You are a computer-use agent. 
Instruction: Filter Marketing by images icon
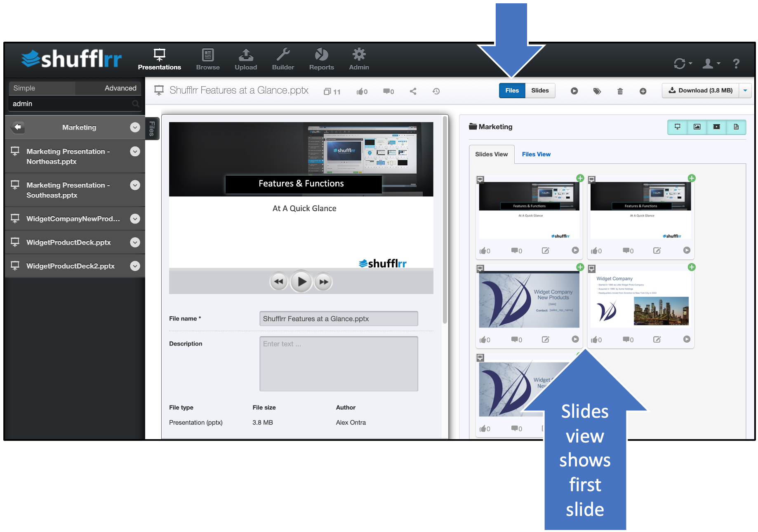(697, 127)
